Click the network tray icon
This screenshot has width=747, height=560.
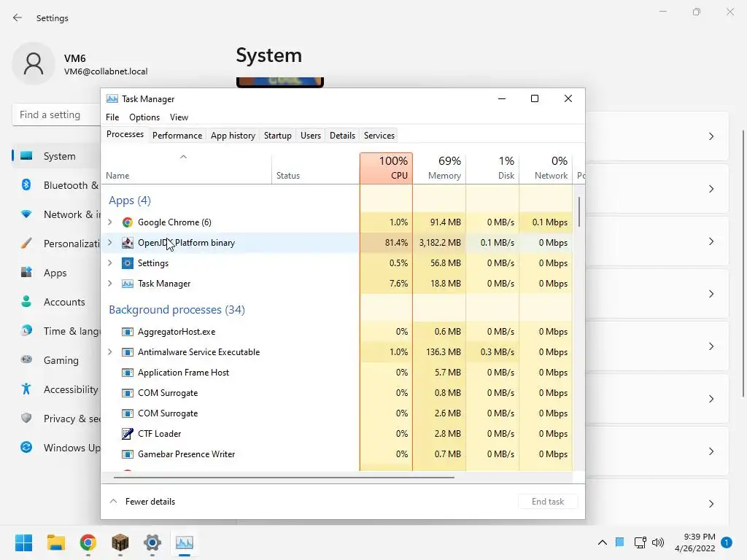640,542
